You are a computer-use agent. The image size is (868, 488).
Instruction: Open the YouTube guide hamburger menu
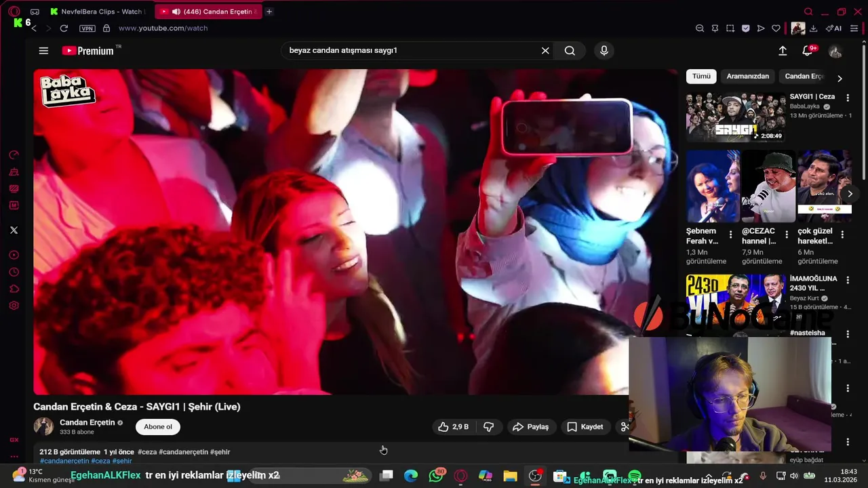(x=43, y=51)
